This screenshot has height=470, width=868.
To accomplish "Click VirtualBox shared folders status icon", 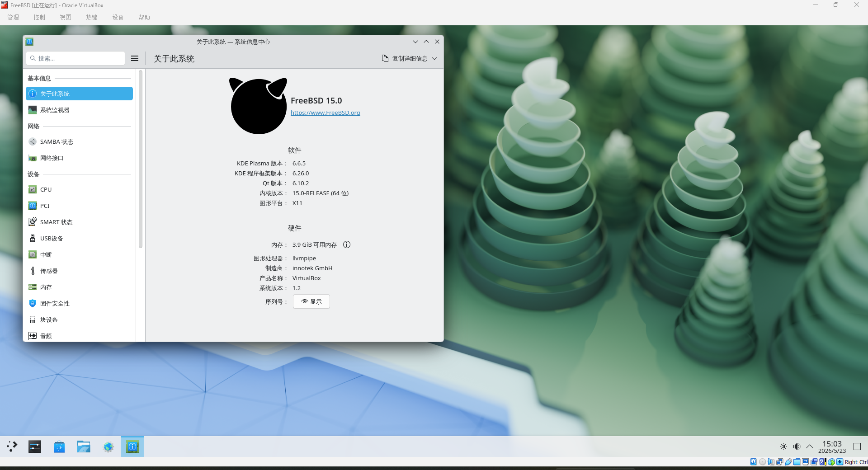I will click(797, 462).
